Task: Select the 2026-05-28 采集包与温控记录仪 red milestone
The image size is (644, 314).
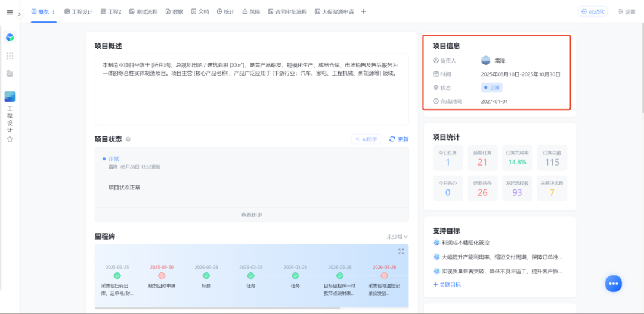Action: 384,276
